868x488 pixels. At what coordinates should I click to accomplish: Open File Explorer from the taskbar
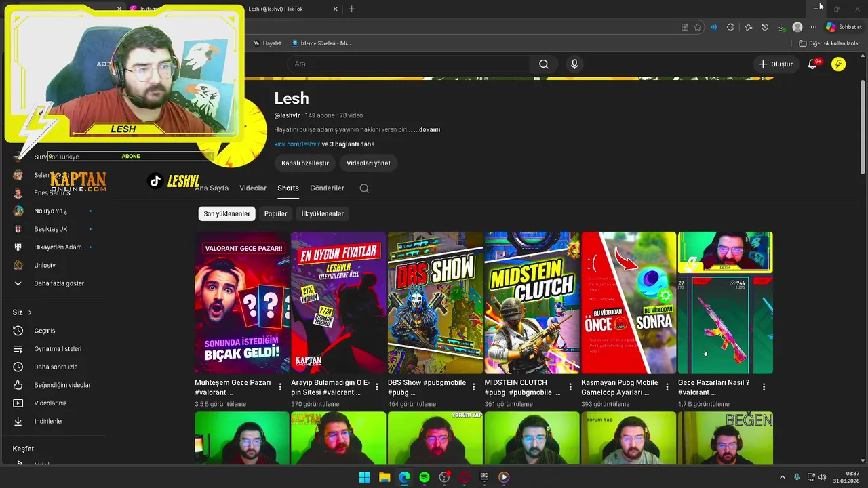[384, 477]
